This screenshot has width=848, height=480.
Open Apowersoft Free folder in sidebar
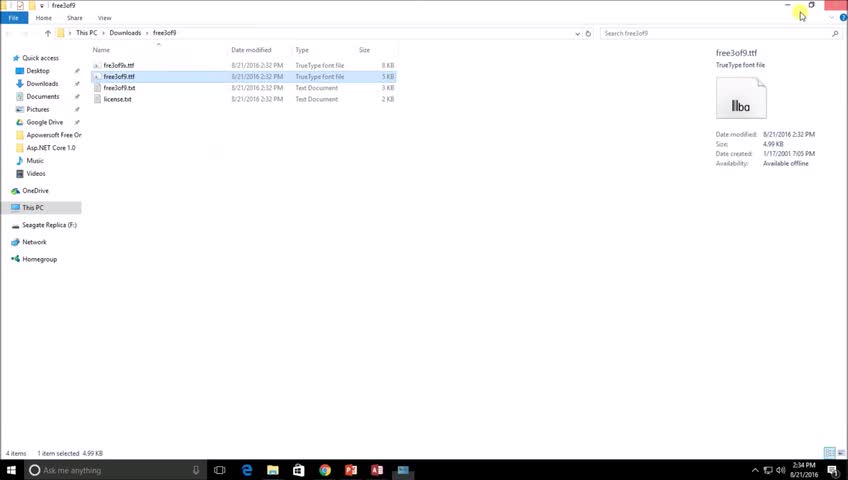[x=54, y=135]
